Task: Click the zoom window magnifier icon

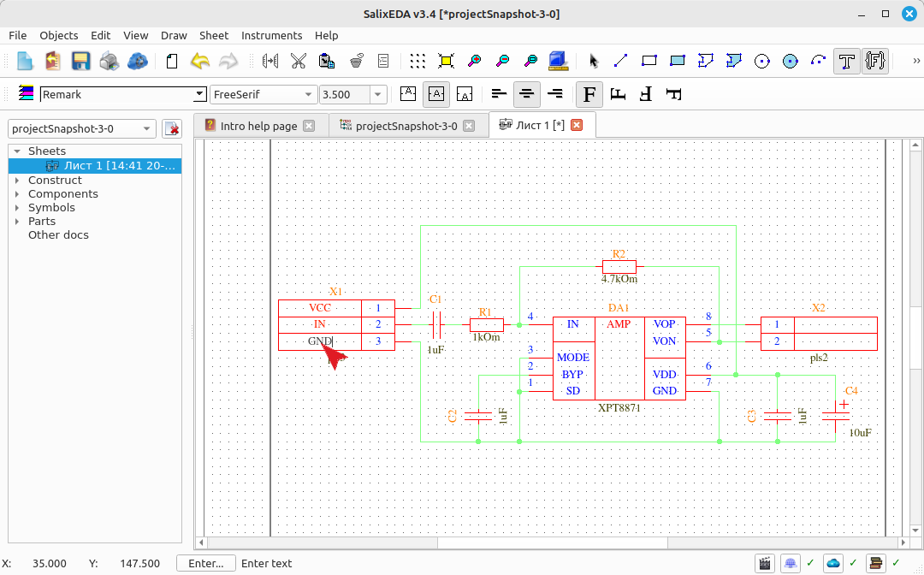Action: [x=531, y=61]
